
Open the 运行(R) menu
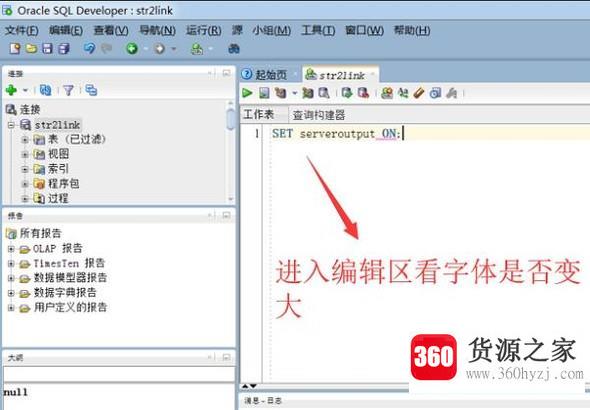pos(204,30)
